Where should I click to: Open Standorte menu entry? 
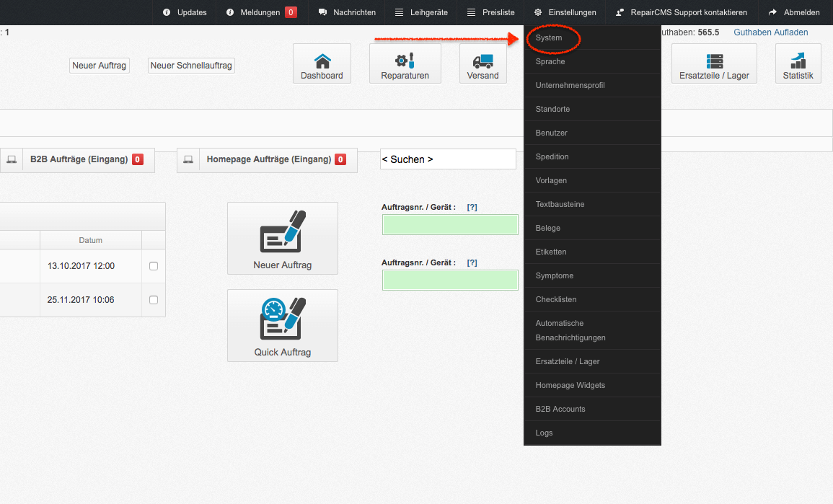coord(592,110)
